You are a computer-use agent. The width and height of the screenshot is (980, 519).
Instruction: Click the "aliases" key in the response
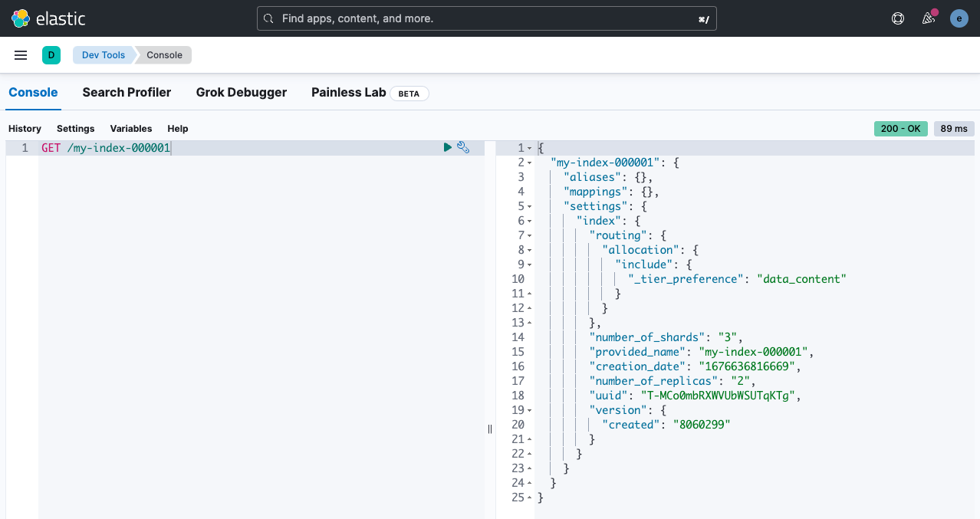tap(593, 177)
